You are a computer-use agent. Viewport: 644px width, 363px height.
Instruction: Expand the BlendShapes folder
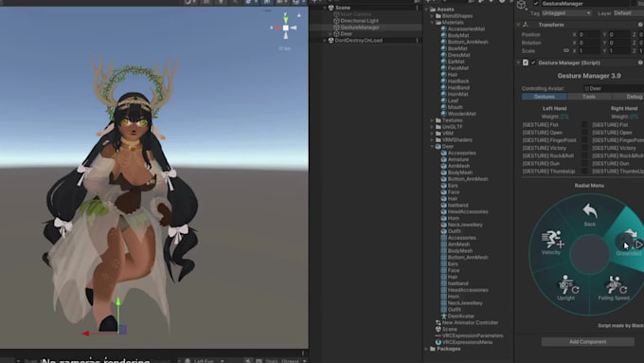pos(432,16)
